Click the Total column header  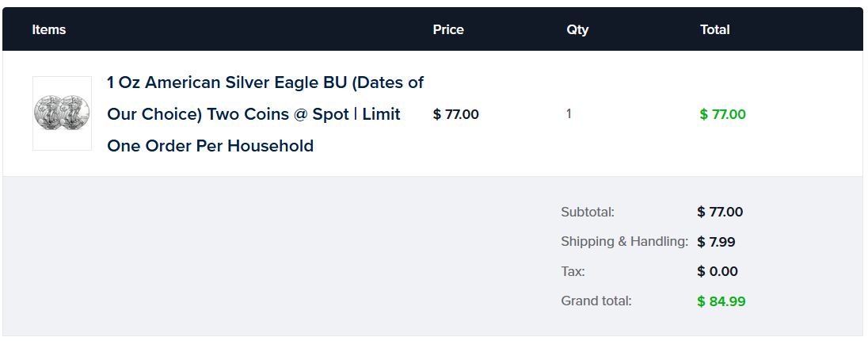pyautogui.click(x=714, y=30)
